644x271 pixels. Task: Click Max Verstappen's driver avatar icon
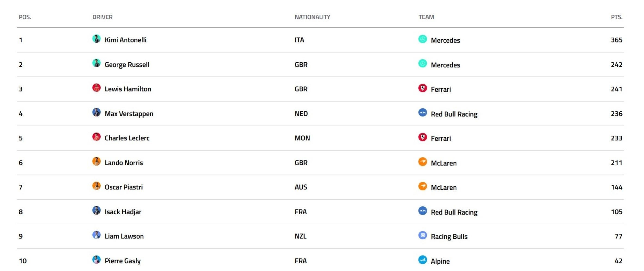[96, 112]
